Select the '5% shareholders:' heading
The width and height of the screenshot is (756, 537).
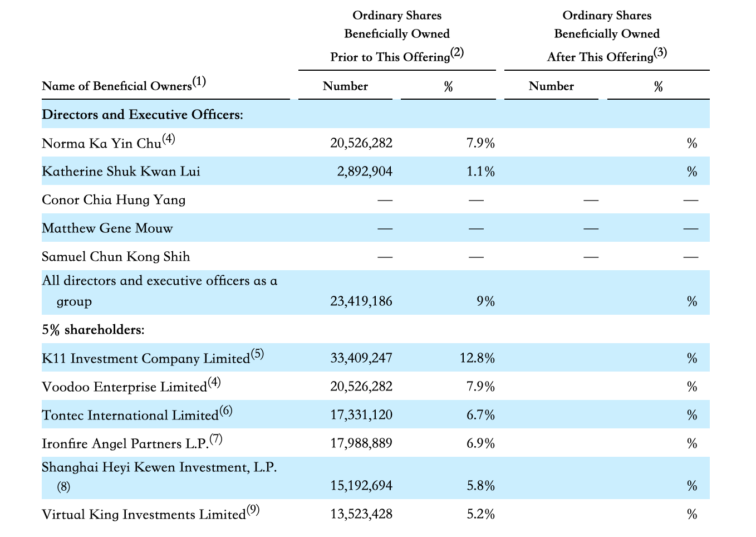(93, 330)
